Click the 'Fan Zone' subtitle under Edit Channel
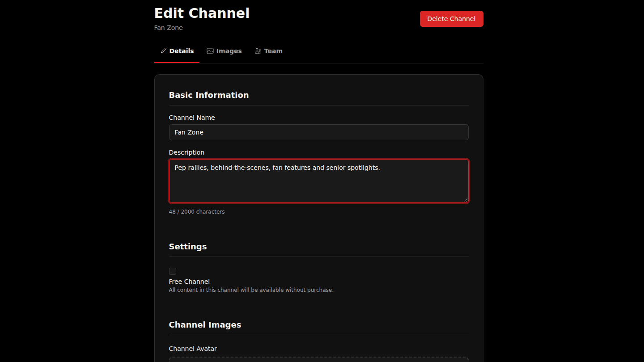The height and width of the screenshot is (362, 644). (168, 28)
